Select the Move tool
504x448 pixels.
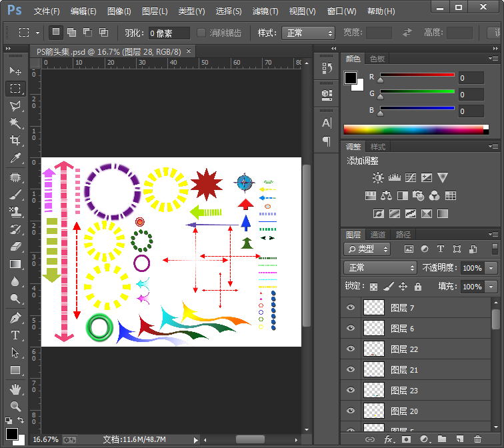tap(15, 71)
